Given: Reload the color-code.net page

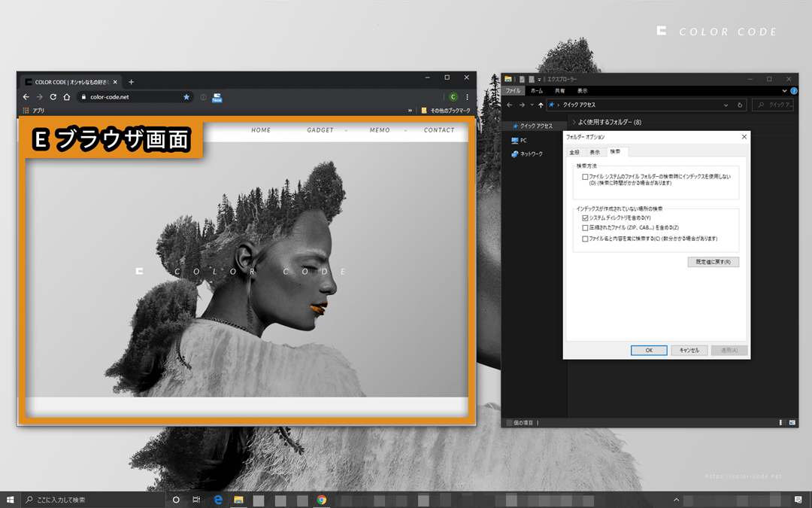Looking at the screenshot, I should click(53, 97).
